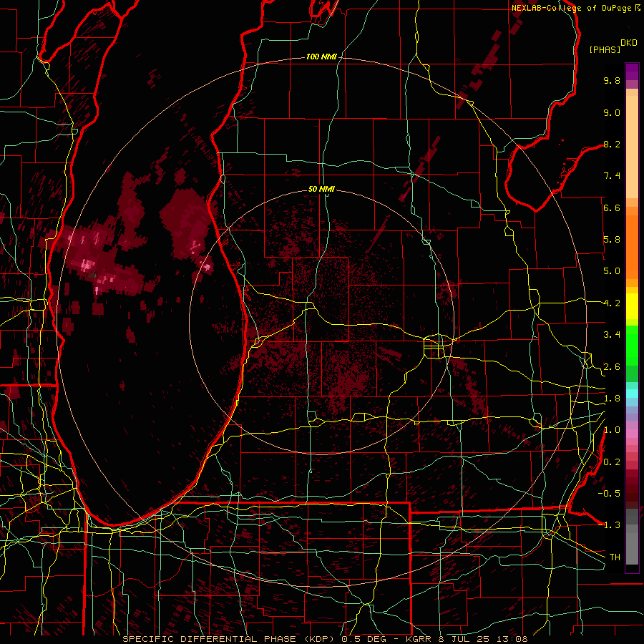
Task: Select the 0.2 scale value
Action: point(612,462)
